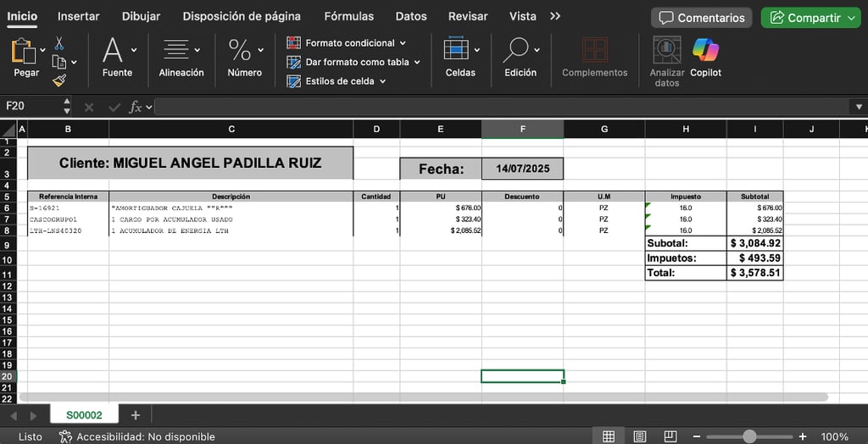Open the Alineación group icon

tap(176, 49)
